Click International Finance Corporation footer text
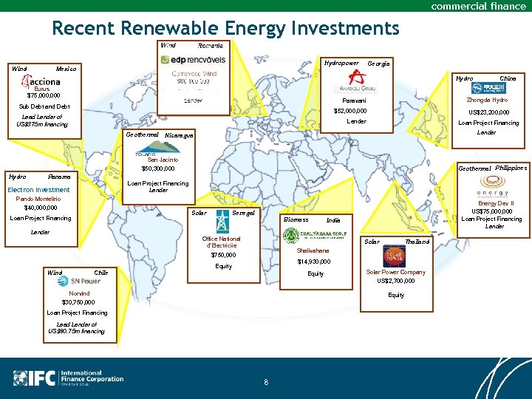The width and height of the screenshot is (532, 399). pyautogui.click(x=92, y=376)
